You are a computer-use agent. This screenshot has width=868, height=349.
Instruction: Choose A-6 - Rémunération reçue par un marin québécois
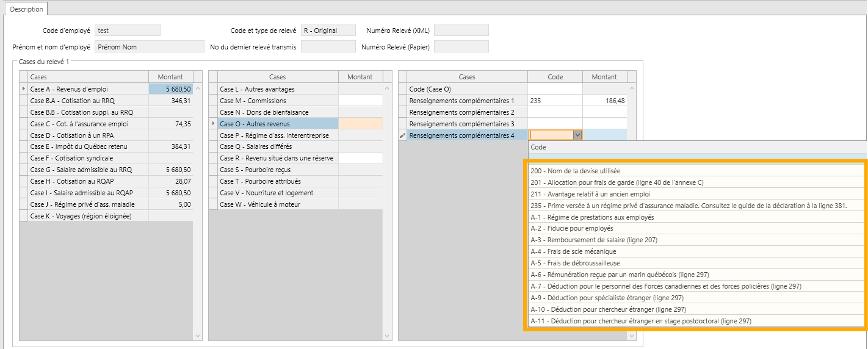pyautogui.click(x=696, y=275)
